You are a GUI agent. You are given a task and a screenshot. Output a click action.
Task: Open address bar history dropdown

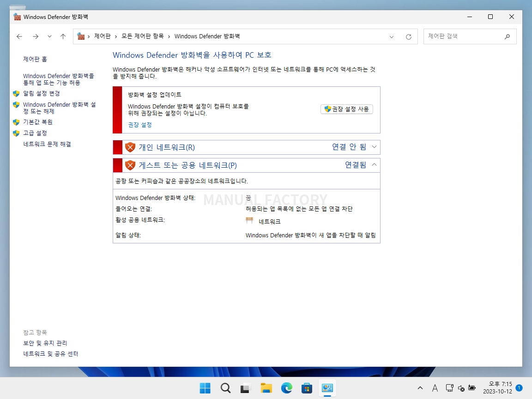pos(392,36)
